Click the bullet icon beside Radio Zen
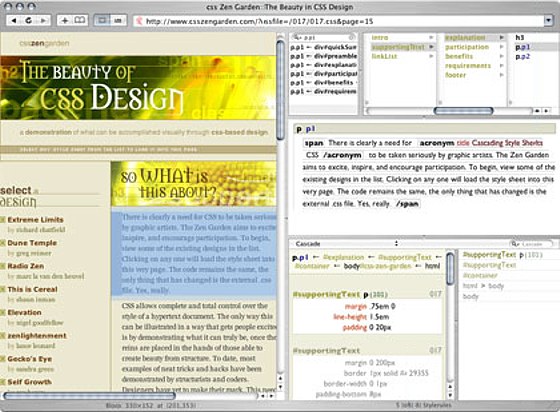Screen dimensions: 560x412 pyautogui.click(x=2, y=266)
